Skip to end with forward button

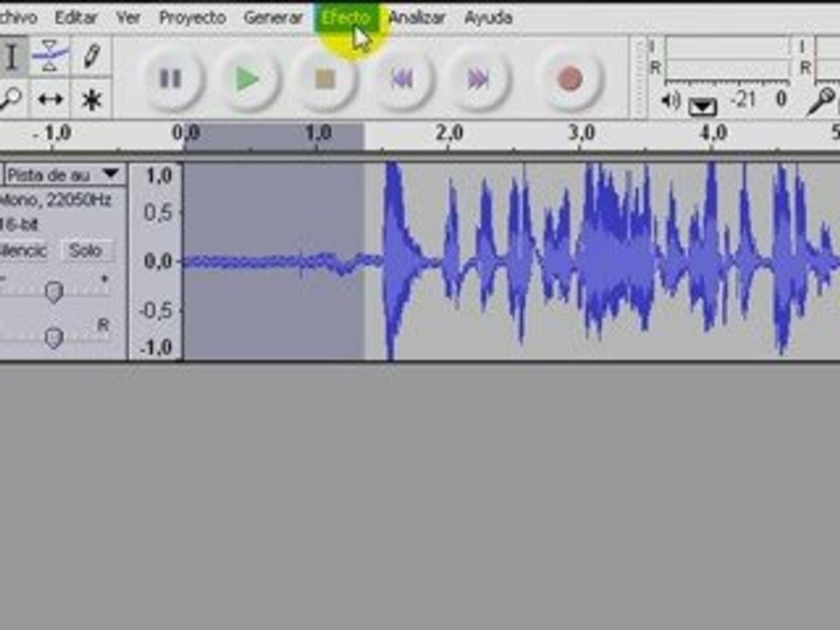click(478, 79)
